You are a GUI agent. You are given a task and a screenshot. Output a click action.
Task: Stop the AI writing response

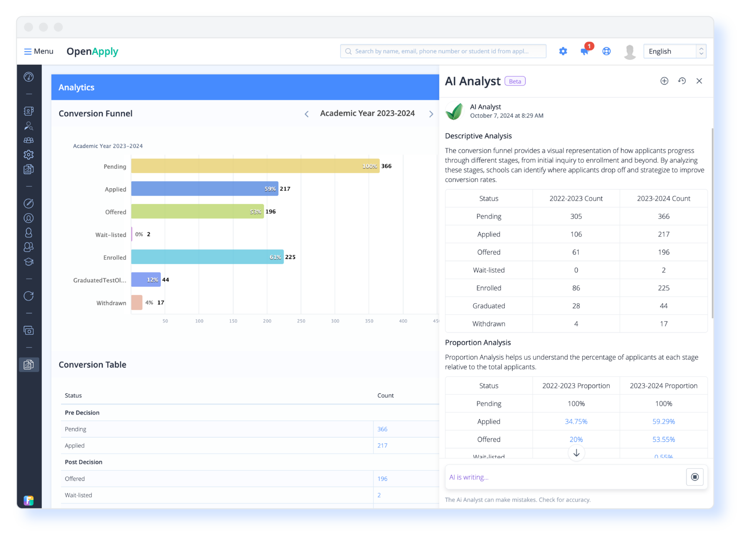[695, 477]
